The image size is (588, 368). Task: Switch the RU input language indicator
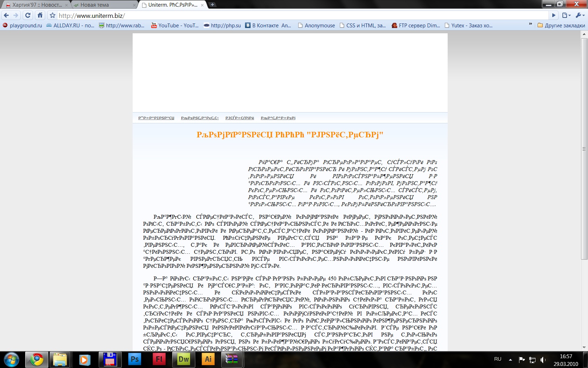click(x=498, y=359)
